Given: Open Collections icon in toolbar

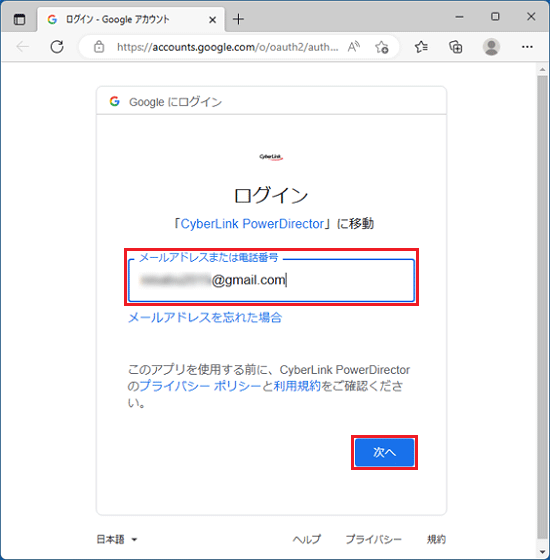Looking at the screenshot, I should [x=456, y=47].
